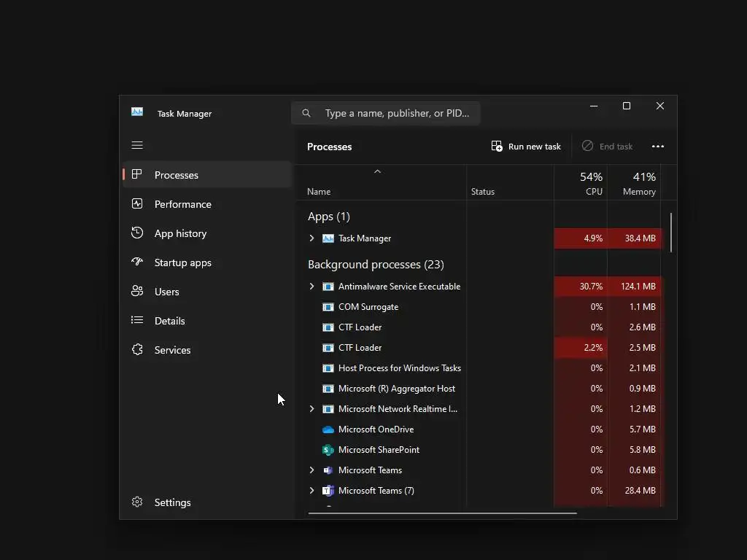
Task: Maximize the Task Manager window
Action: click(627, 106)
